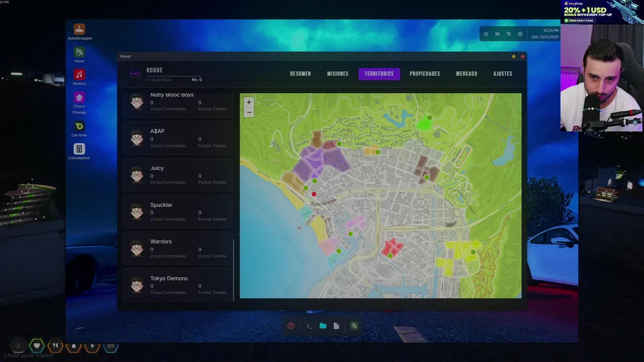The image size is (644, 362).
Task: Select the Juicy gang name
Action: 157,168
